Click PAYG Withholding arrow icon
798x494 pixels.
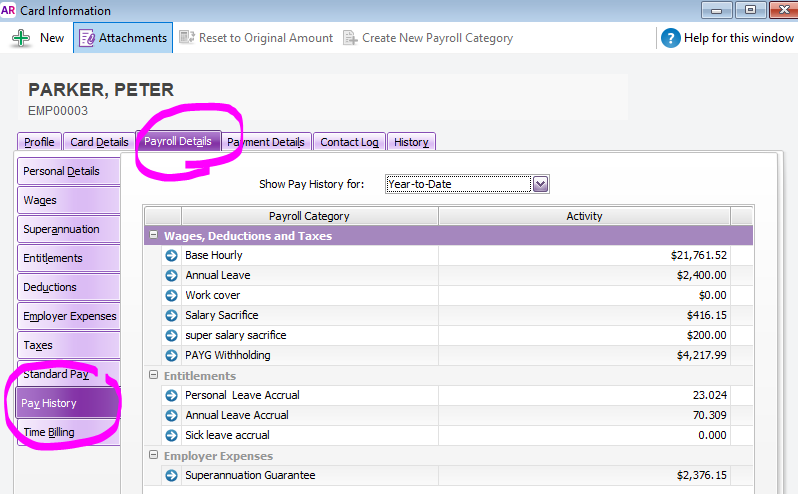[171, 355]
